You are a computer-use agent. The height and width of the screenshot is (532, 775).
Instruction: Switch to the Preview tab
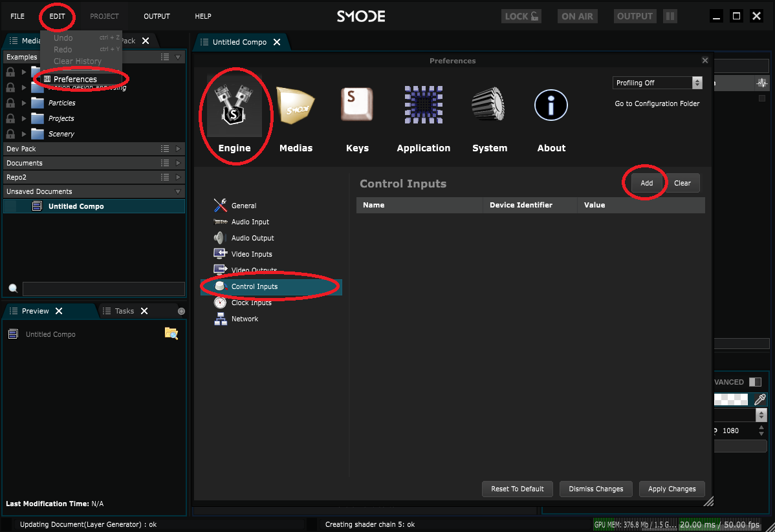pos(35,311)
